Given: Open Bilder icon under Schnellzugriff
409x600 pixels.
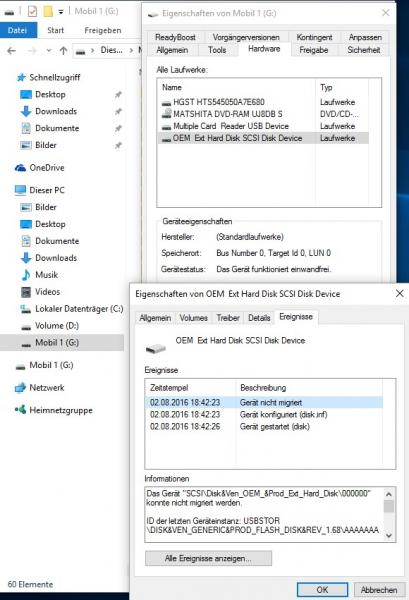Looking at the screenshot, I should point(26,145).
